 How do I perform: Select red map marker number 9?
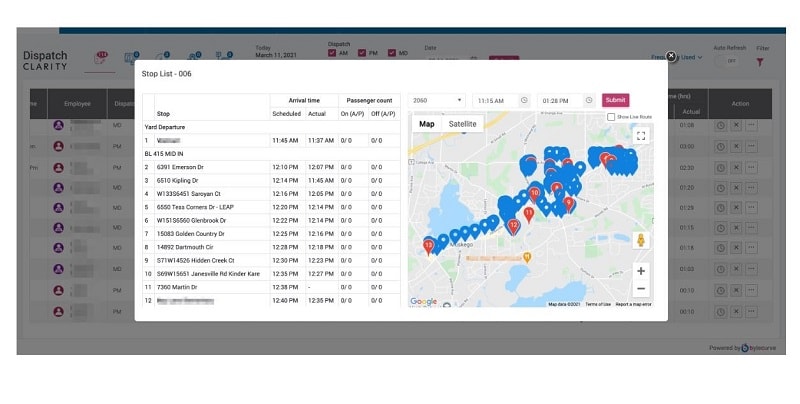click(x=569, y=205)
